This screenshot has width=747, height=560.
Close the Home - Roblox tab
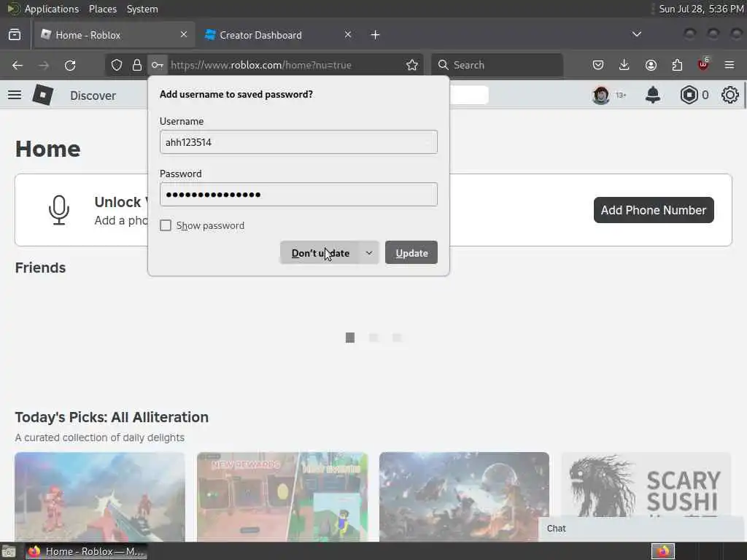tap(184, 34)
